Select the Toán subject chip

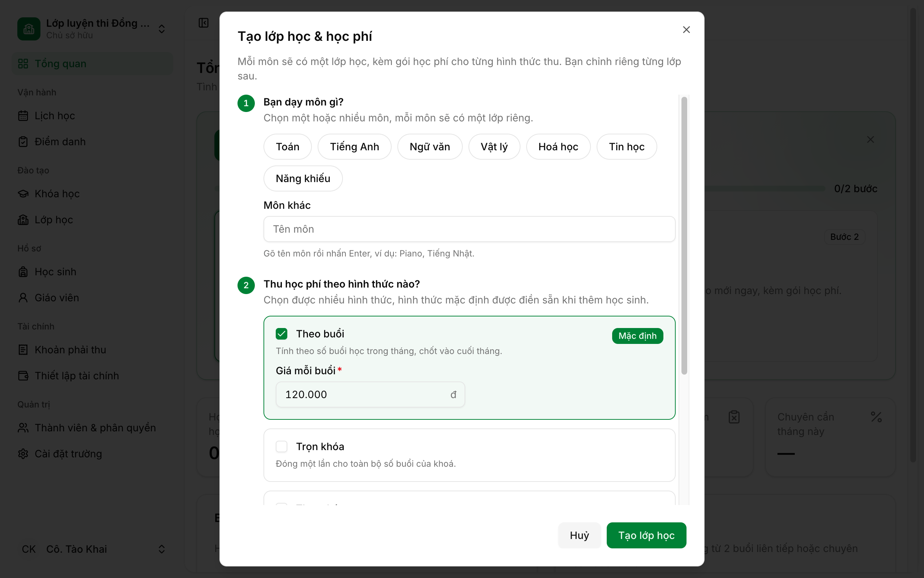coord(288,147)
